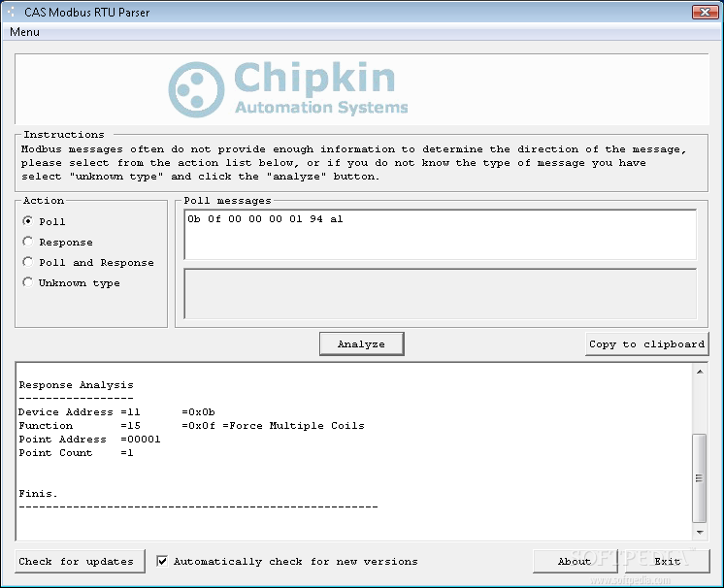This screenshot has height=588, width=724.
Task: Click the results scrollbar up arrow
Action: pos(700,372)
